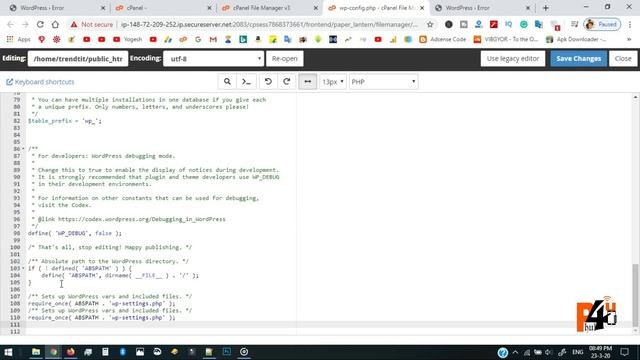The image size is (640, 360).
Task: Click Use legacy editor button
Action: tap(513, 58)
